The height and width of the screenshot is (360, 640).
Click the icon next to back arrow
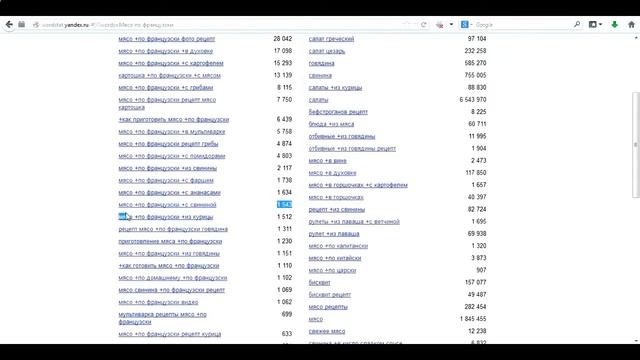(22, 24)
